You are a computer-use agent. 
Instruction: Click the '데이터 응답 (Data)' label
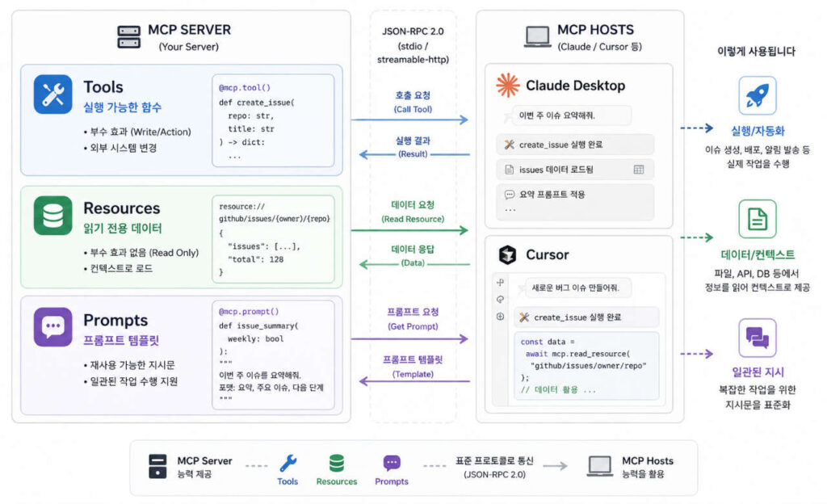(413, 256)
